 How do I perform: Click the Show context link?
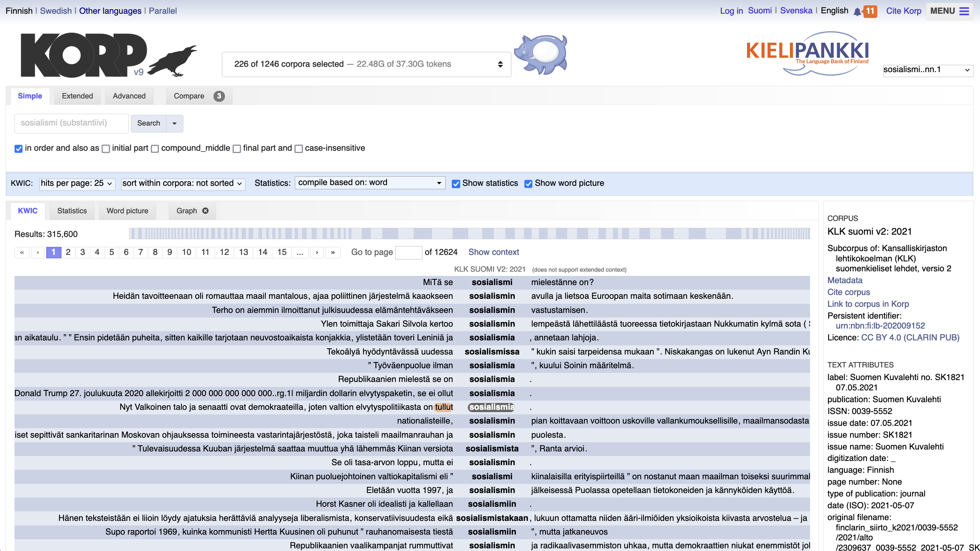pyautogui.click(x=493, y=252)
